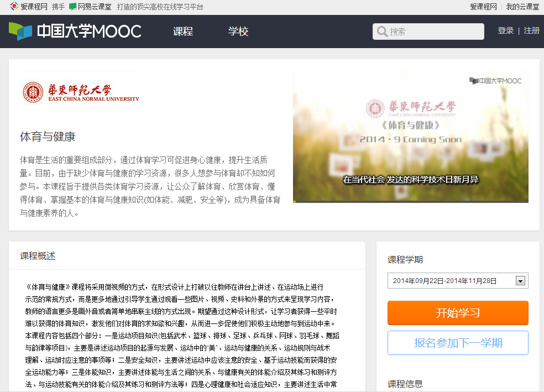Click the video progress bar
This screenshot has height=392, width=544.
[411, 202]
